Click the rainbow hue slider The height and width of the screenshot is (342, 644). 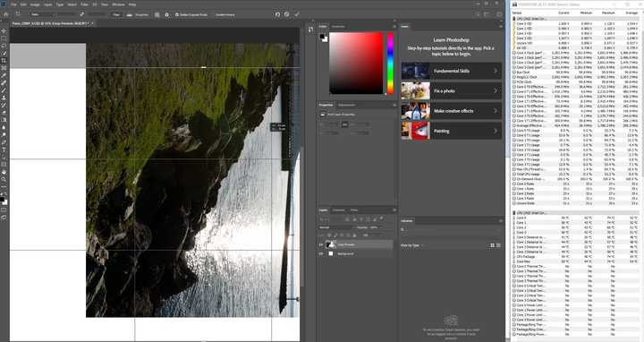(x=390, y=64)
